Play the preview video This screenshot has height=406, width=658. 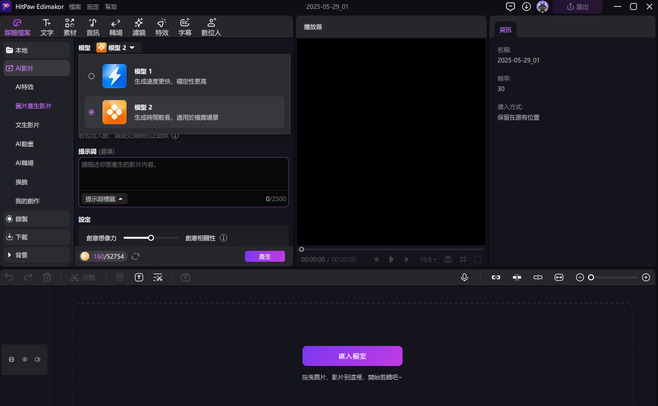pyautogui.click(x=391, y=259)
